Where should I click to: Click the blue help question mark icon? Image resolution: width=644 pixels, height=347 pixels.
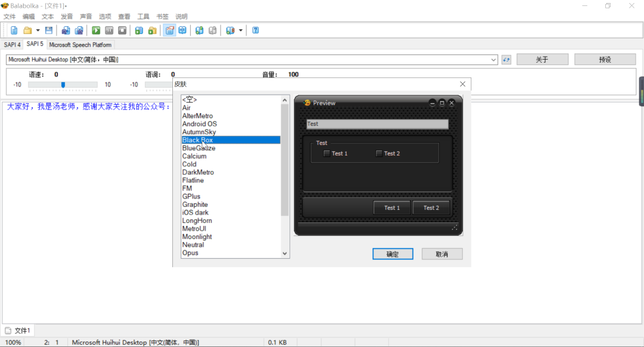256,30
